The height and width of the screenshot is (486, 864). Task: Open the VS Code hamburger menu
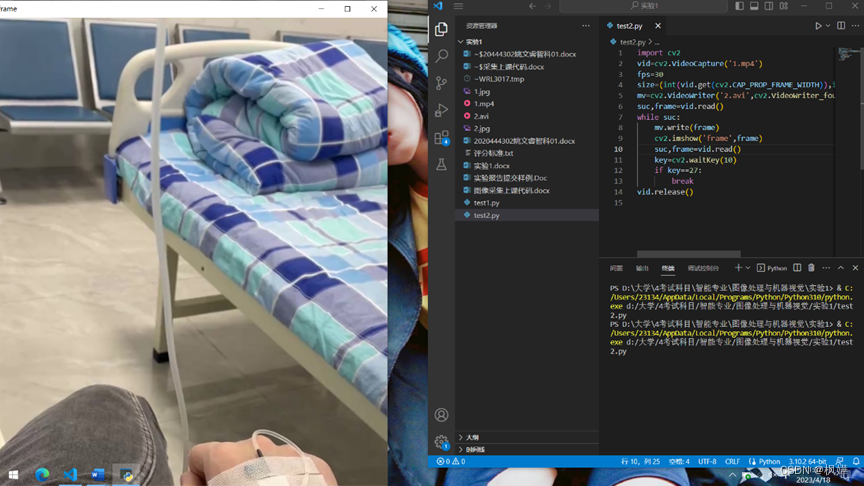[x=458, y=6]
